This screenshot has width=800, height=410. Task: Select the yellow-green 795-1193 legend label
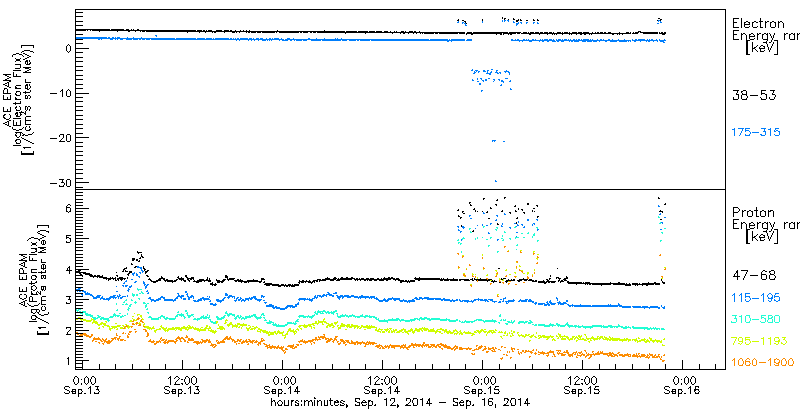(x=760, y=341)
